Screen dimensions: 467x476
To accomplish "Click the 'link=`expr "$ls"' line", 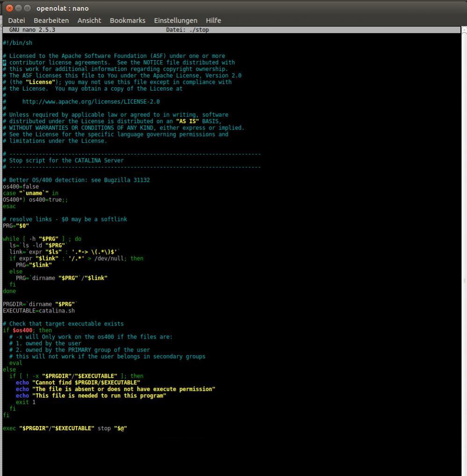I will coord(65,252).
